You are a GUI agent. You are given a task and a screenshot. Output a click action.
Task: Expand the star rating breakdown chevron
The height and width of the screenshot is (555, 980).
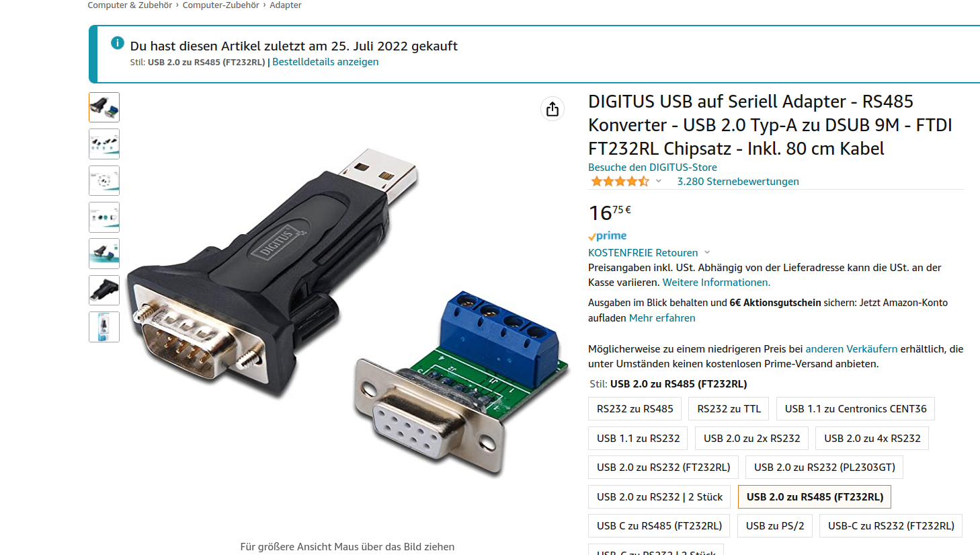659,181
